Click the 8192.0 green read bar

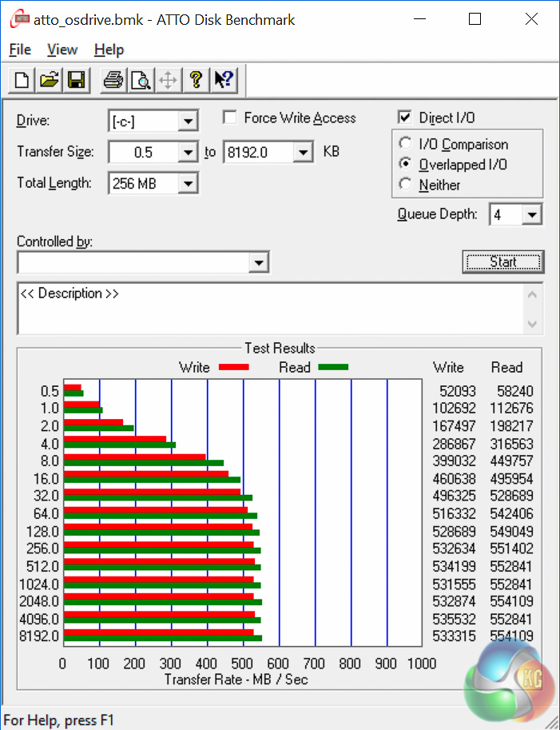[x=163, y=638]
